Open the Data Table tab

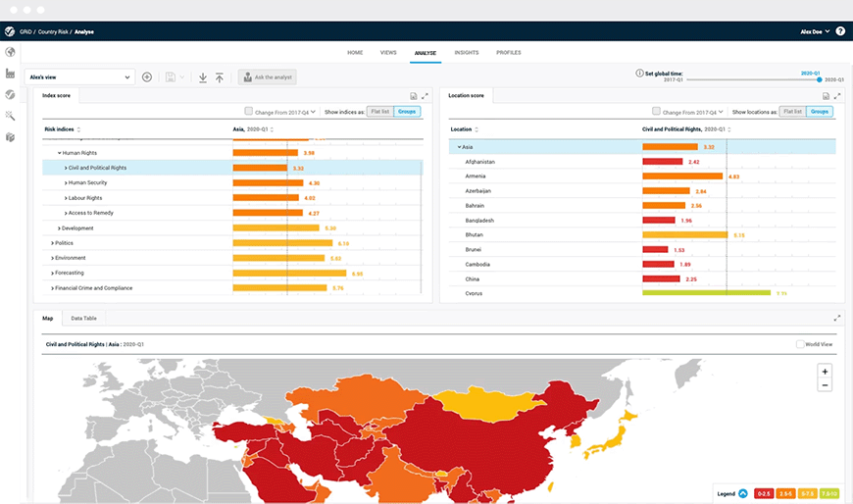click(83, 318)
